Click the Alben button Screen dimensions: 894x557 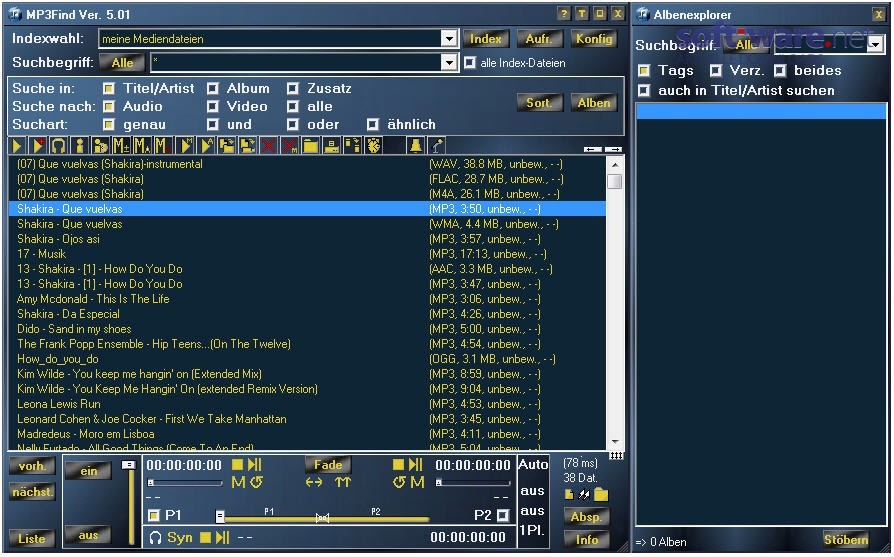(x=594, y=103)
